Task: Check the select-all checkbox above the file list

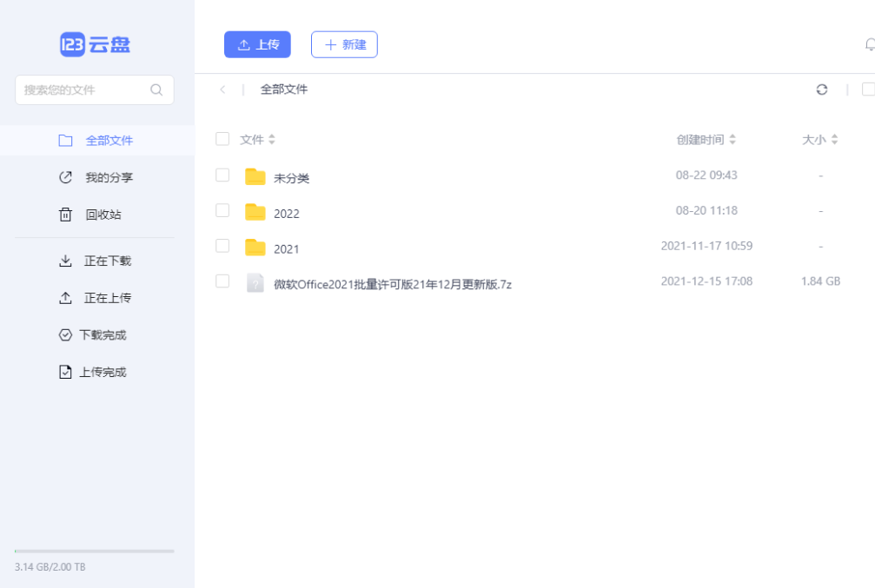Action: point(222,139)
